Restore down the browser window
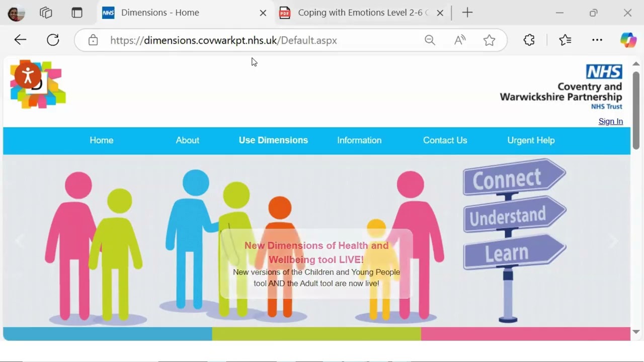The image size is (644, 362). point(594,13)
